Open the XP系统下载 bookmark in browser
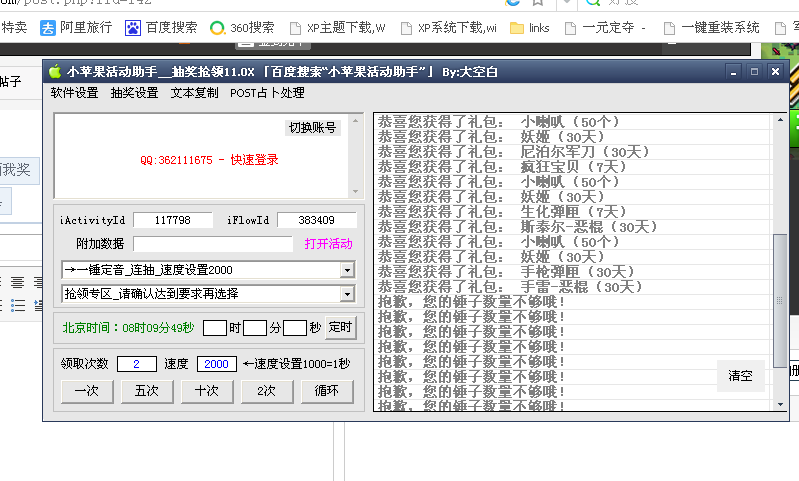Viewport: 799px width, 481px height. tap(449, 28)
